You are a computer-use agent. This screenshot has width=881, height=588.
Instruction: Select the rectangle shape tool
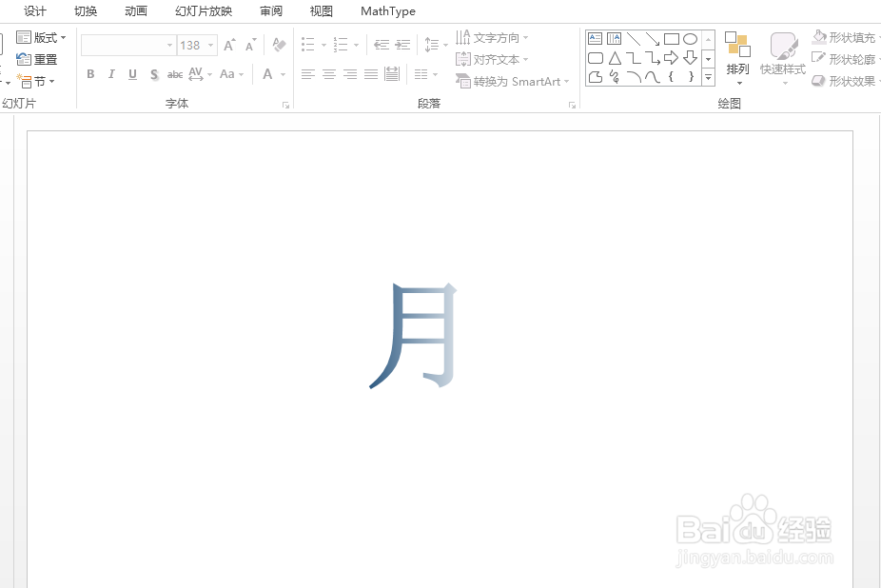[x=669, y=38]
